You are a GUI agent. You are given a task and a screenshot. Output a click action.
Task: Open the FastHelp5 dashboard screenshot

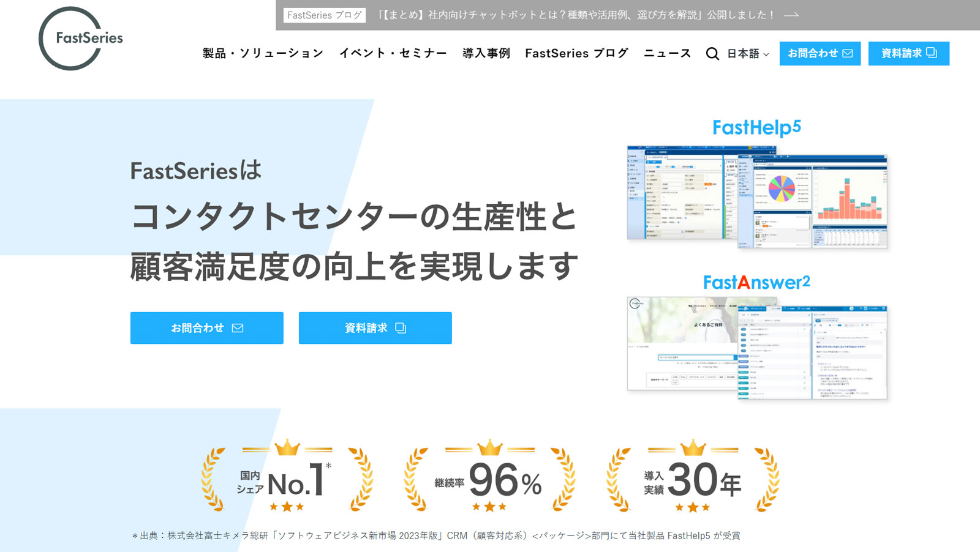tap(757, 197)
